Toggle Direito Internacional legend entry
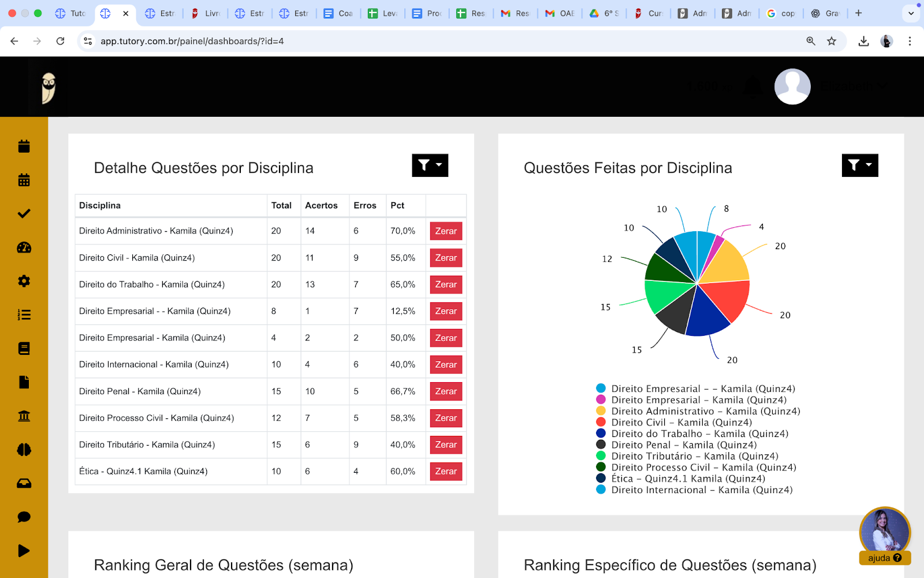The height and width of the screenshot is (578, 924). [x=695, y=490]
